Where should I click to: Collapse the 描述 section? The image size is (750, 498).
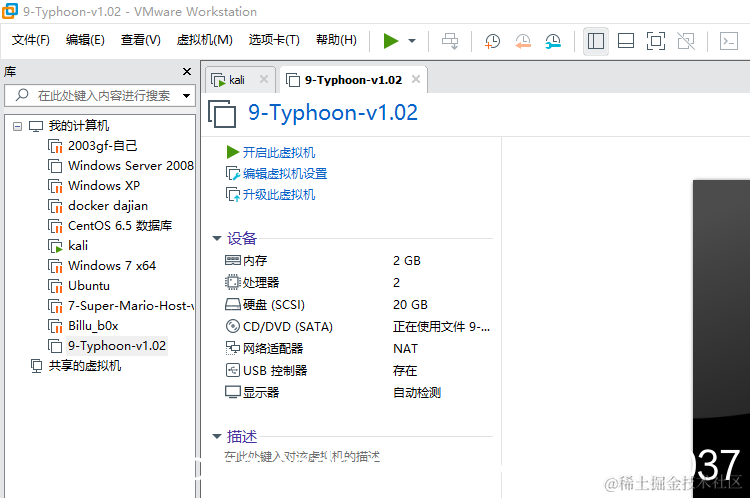217,436
